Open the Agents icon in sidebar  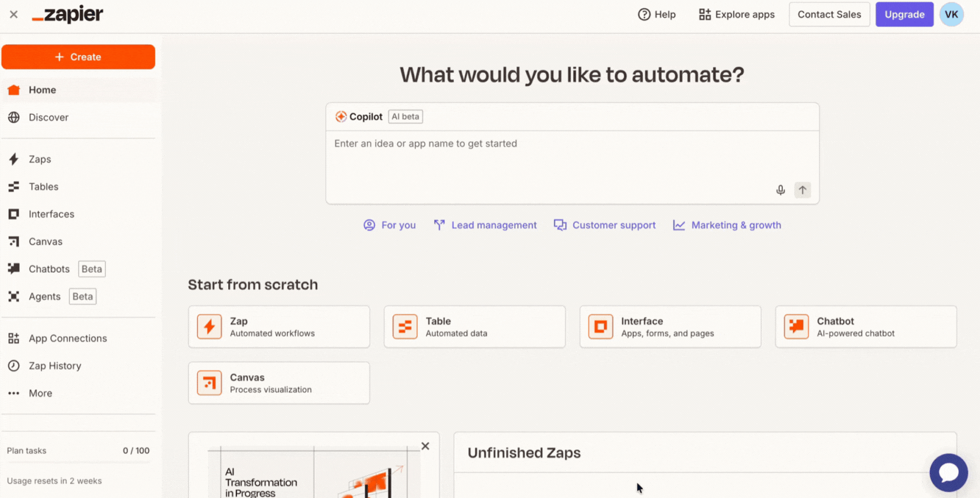(x=14, y=296)
